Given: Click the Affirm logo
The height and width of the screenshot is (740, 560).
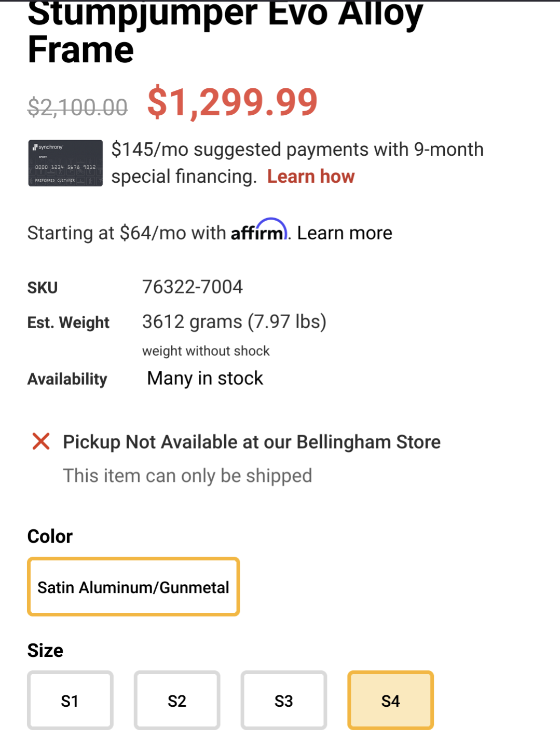Looking at the screenshot, I should (258, 231).
